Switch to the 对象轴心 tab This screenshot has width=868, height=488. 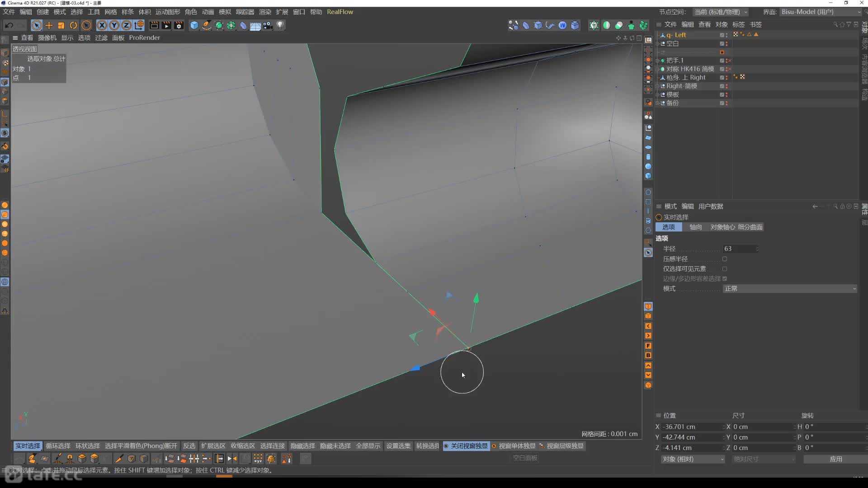(722, 227)
